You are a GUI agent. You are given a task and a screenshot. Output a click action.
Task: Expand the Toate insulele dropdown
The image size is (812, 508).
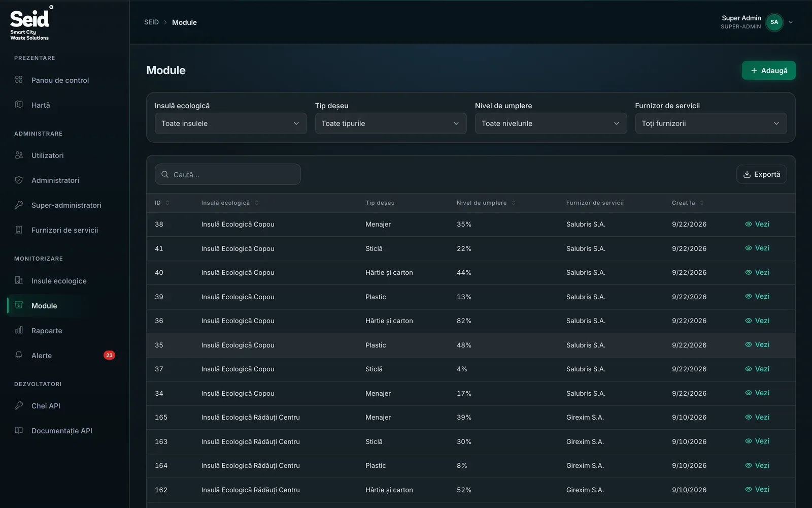[230, 123]
